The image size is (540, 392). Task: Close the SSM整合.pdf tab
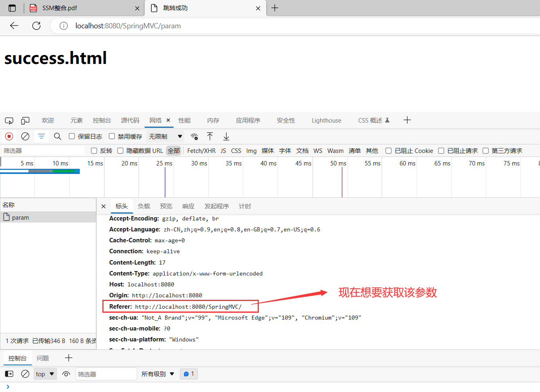pos(137,8)
